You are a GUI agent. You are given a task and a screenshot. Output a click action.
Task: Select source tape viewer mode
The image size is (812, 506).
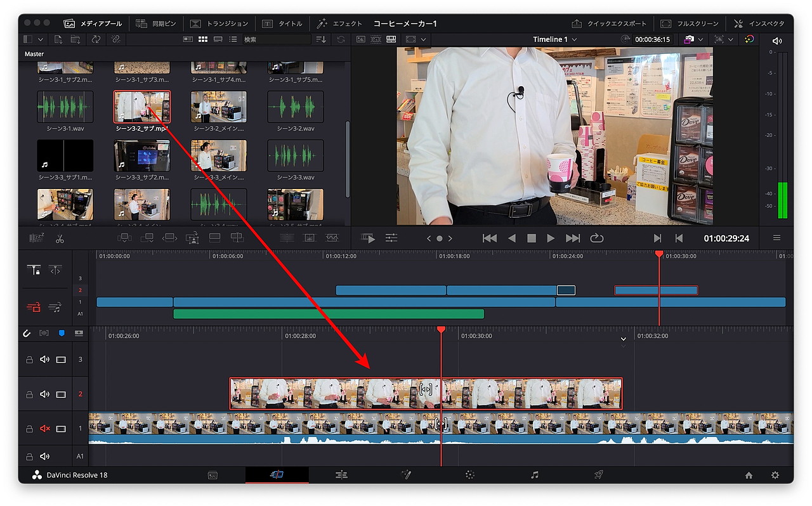tap(376, 39)
